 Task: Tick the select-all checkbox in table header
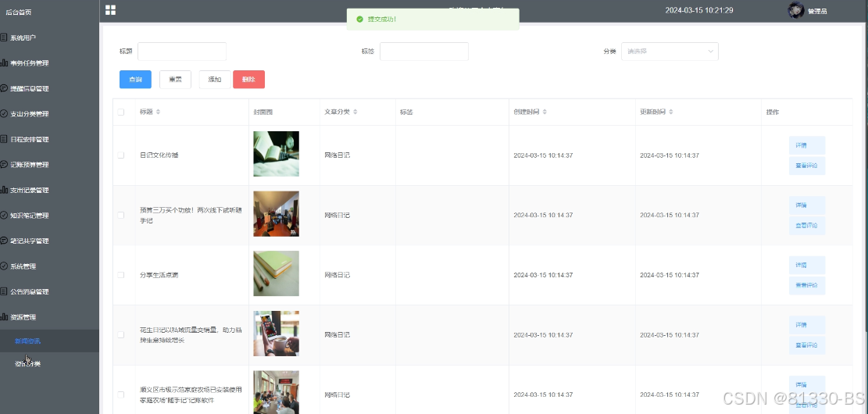120,112
